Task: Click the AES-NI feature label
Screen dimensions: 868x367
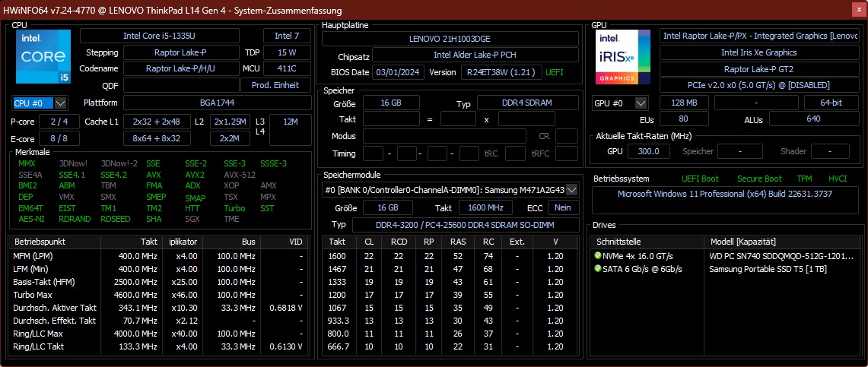Action: click(x=30, y=219)
